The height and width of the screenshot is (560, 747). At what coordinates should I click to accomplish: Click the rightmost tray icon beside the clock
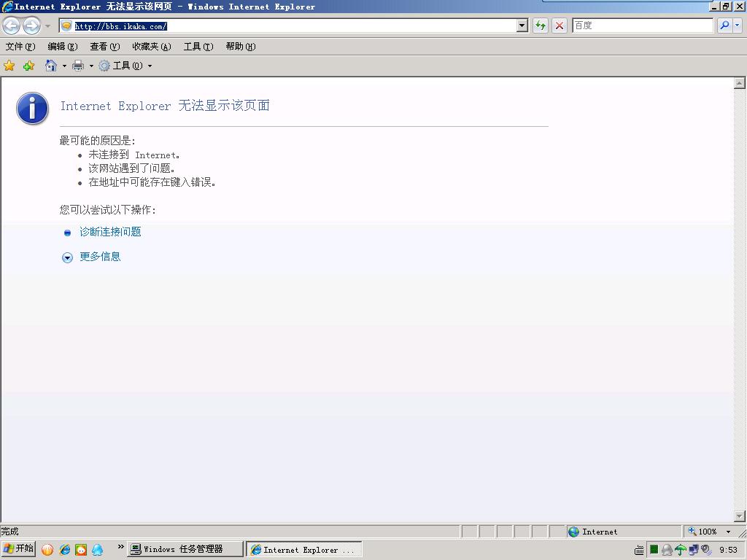pyautogui.click(x=706, y=550)
